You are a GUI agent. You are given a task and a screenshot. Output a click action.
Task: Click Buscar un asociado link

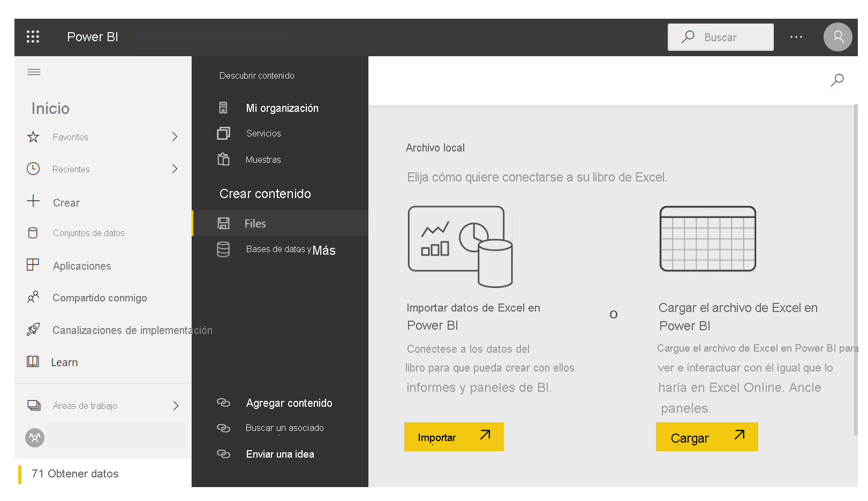[285, 428]
